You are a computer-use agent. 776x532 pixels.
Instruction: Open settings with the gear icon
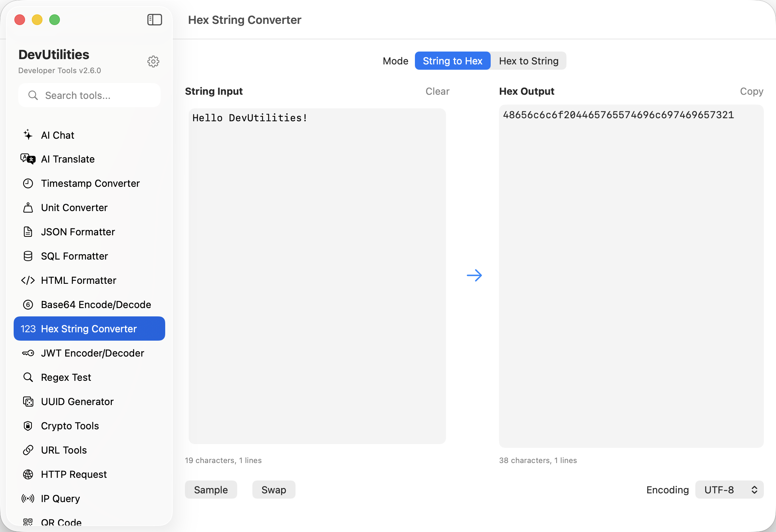[153, 61]
